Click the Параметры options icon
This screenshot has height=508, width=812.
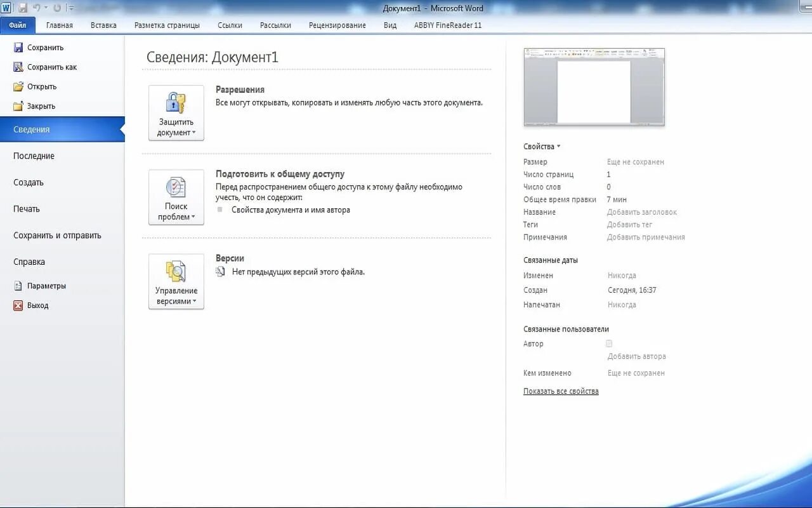coord(18,286)
